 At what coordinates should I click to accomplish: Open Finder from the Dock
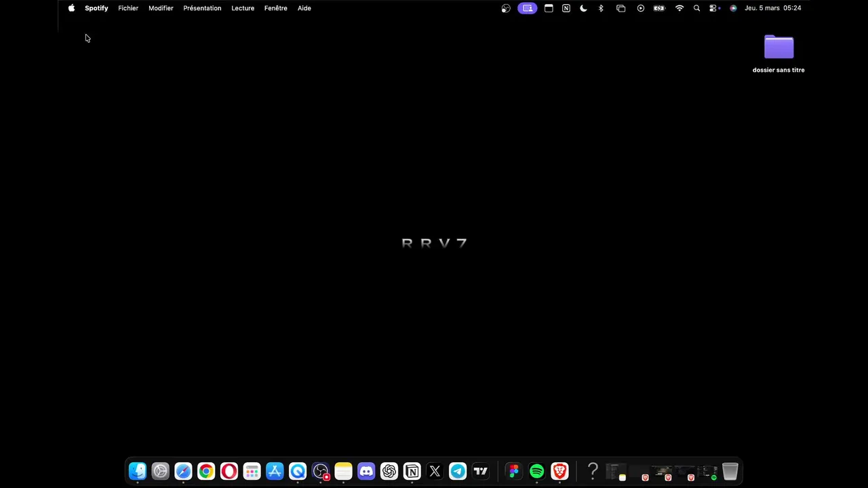coord(138,471)
